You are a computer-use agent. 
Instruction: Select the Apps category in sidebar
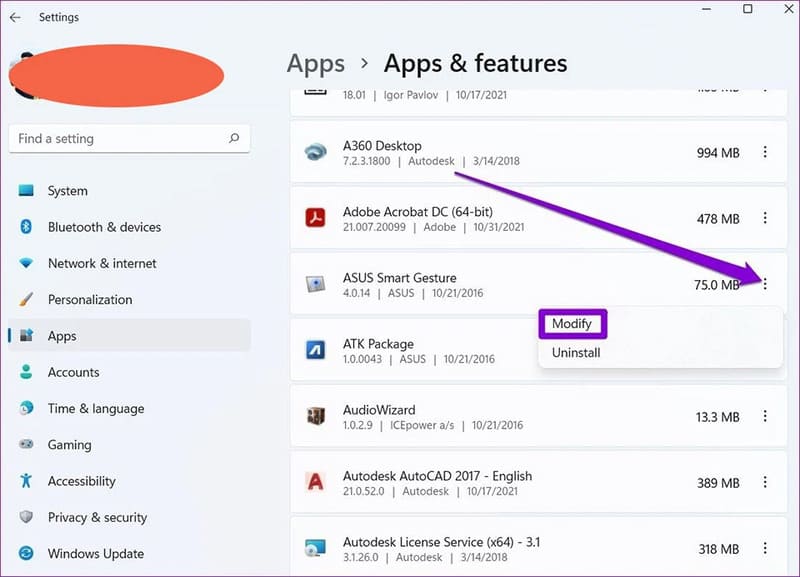coord(130,336)
